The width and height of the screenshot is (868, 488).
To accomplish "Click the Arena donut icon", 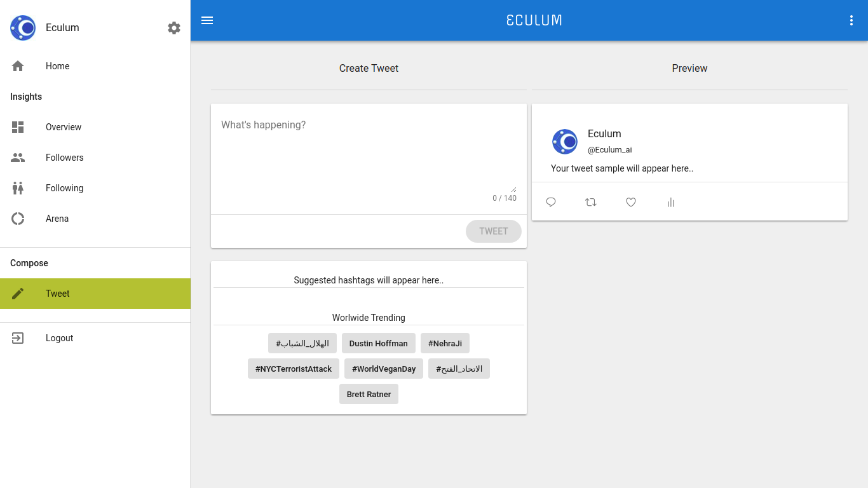I will 18,219.
